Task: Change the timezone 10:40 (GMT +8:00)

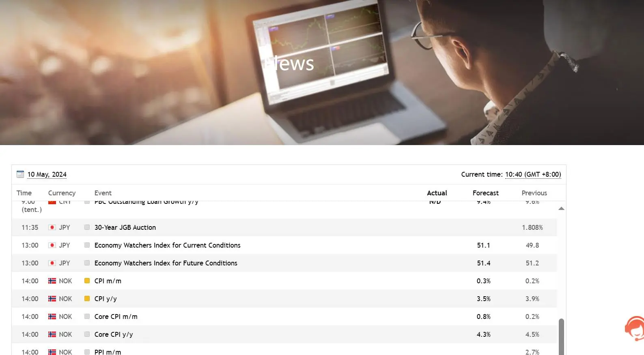Action: click(x=533, y=174)
